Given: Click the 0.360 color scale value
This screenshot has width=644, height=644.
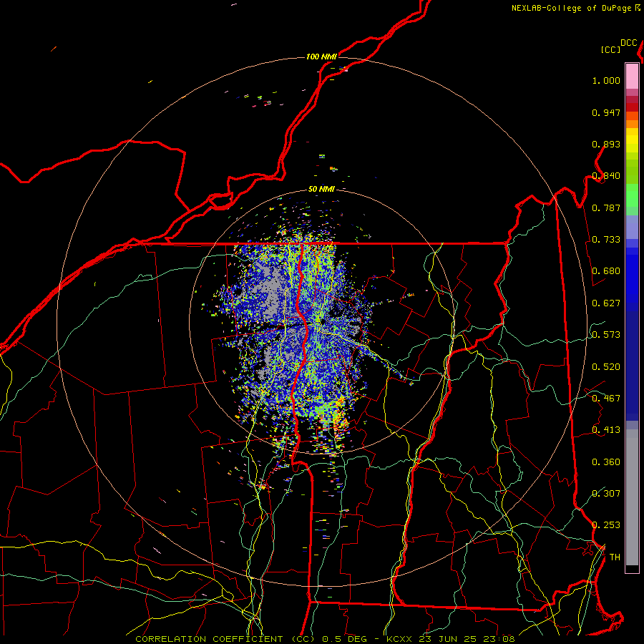Looking at the screenshot, I should tap(606, 462).
